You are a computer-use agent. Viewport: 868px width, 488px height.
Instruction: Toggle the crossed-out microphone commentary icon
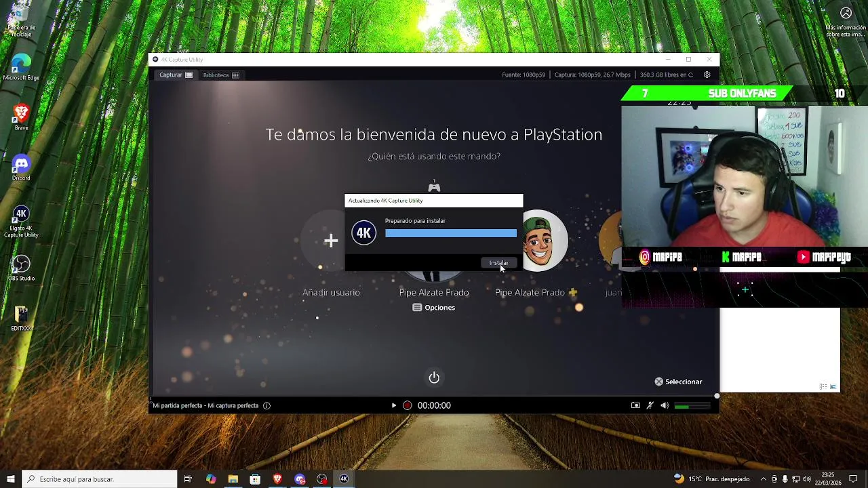tap(650, 405)
